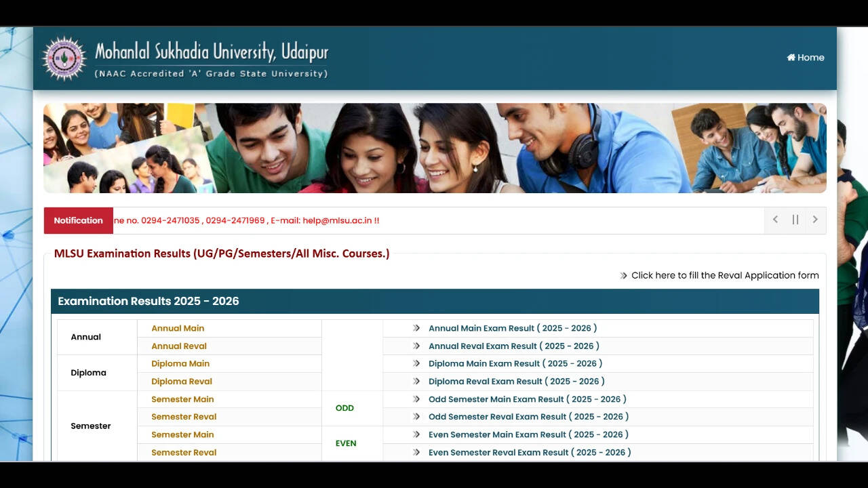Click the arrow icon beside Annual Main Exam Result
The height and width of the screenshot is (488, 868).
pyautogui.click(x=416, y=328)
